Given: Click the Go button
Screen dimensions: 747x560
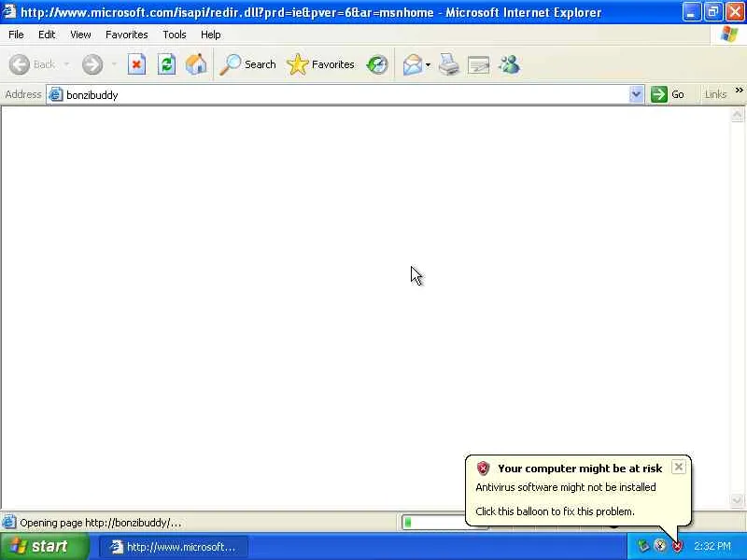Looking at the screenshot, I should 668,94.
